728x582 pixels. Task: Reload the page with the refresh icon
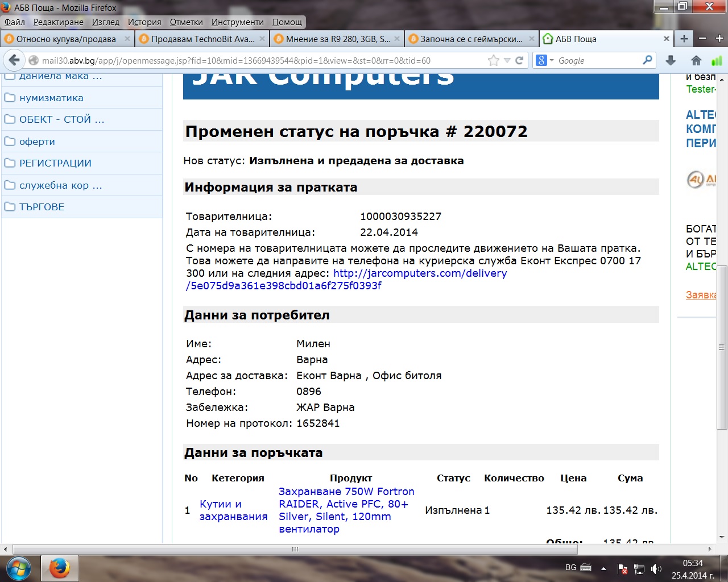(519, 60)
